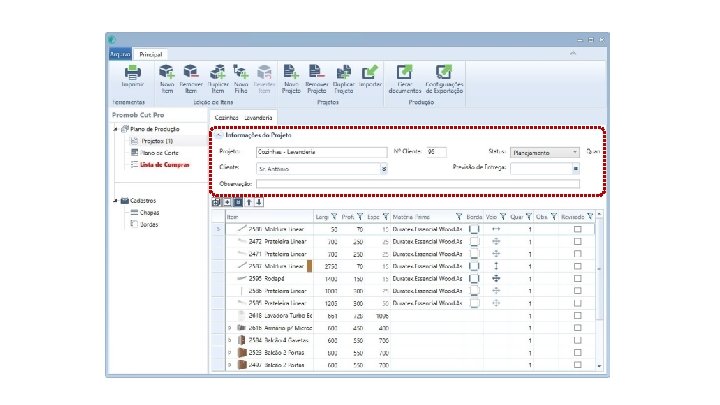Tick Revisado checkbox for Rodapé row
720x405 pixels.
[x=578, y=278]
